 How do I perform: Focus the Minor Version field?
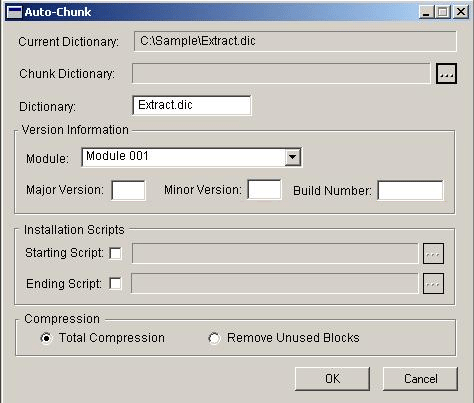(x=264, y=190)
